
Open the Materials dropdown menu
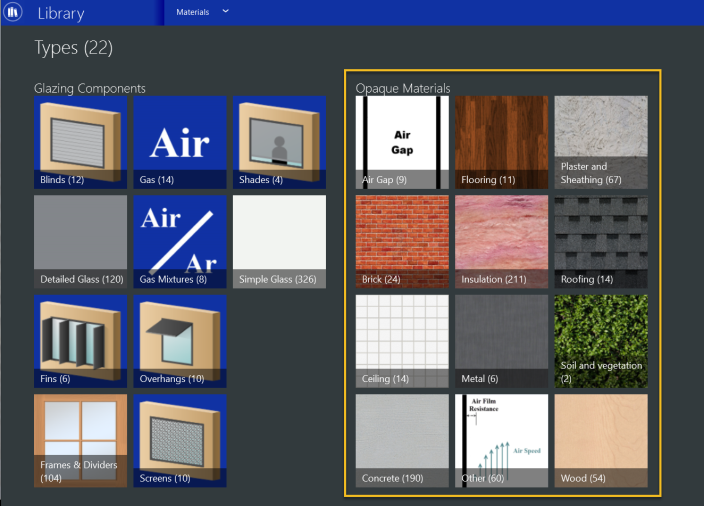(x=202, y=12)
